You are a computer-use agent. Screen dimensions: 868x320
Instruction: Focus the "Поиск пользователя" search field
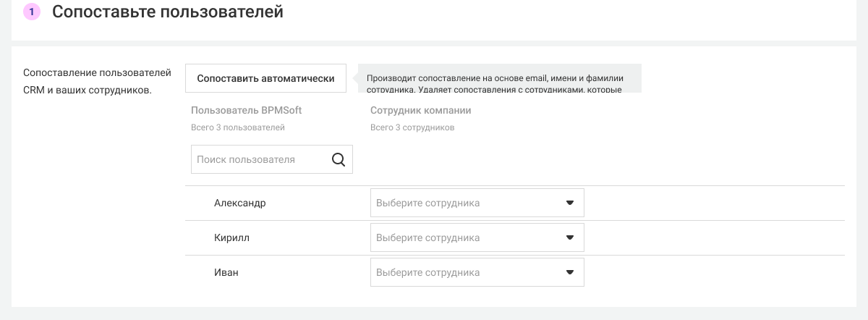click(x=257, y=159)
